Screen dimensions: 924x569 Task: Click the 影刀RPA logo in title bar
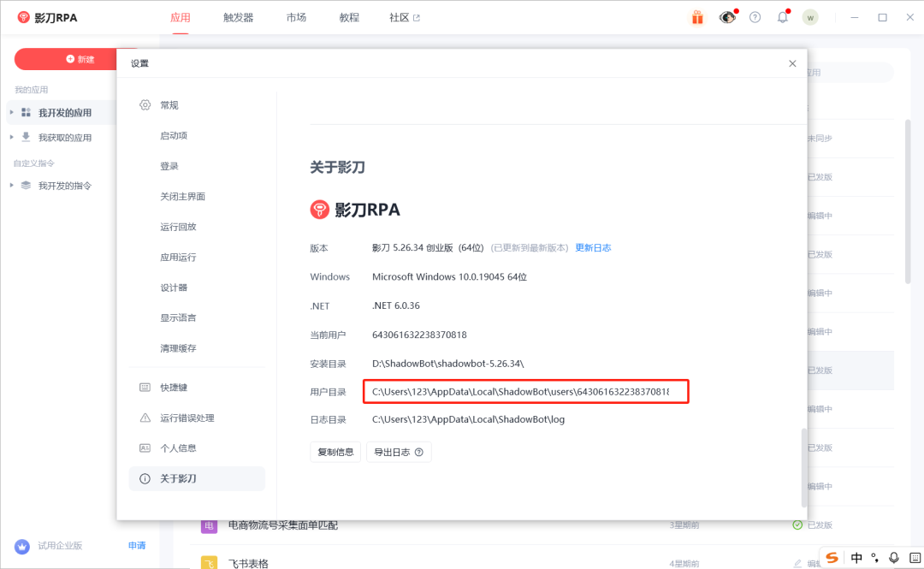(x=48, y=18)
